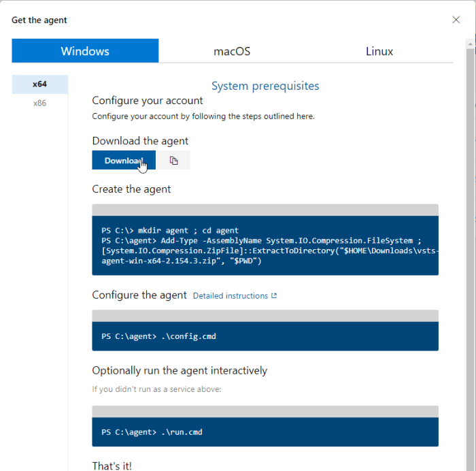Switch to the macOS tab
Viewport: 476px width, 471px height.
(x=232, y=51)
